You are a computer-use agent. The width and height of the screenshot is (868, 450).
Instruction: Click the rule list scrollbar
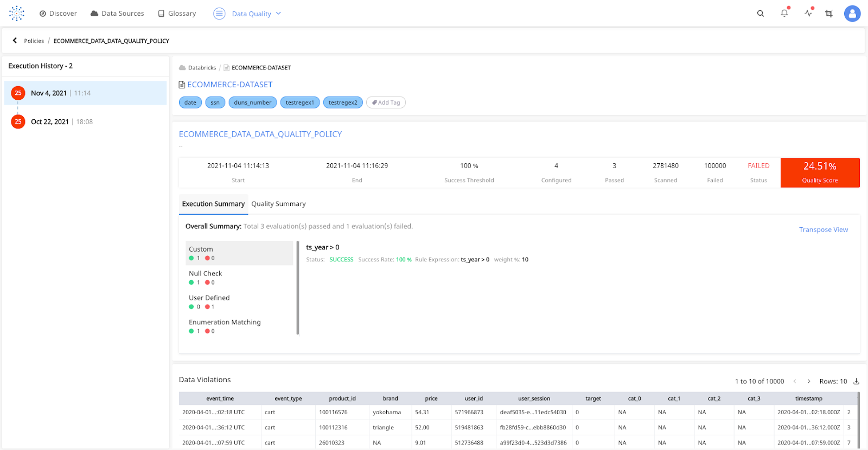point(298,288)
